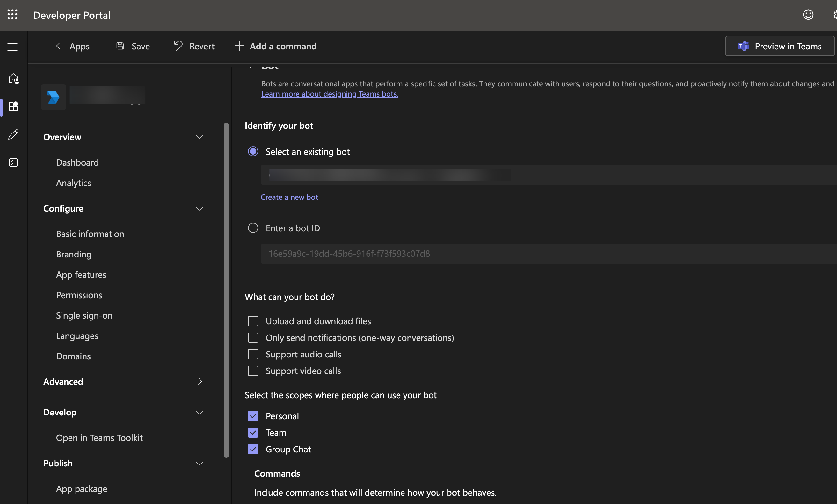Enable the Upload and download files checkbox
Image resolution: width=837 pixels, height=504 pixels.
253,320
